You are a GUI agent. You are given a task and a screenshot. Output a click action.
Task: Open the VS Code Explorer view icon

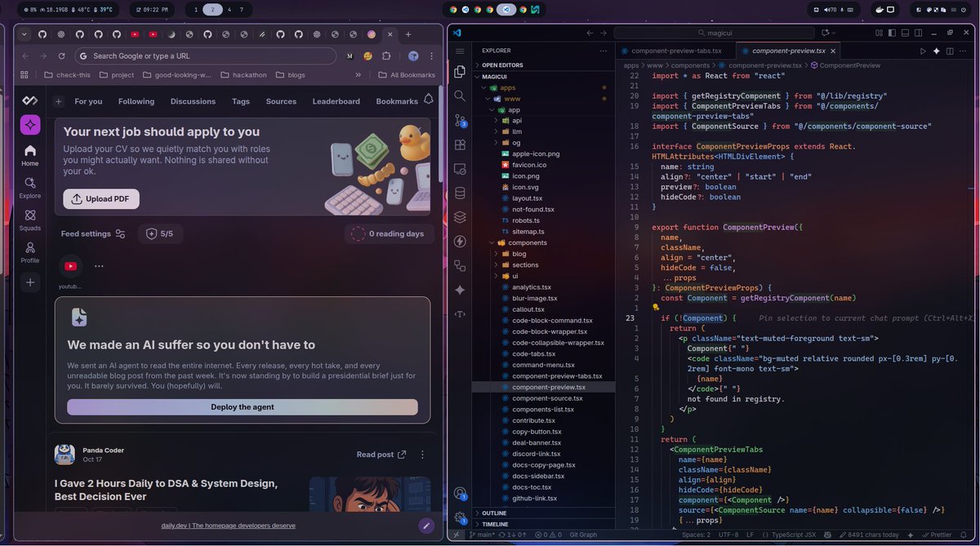point(460,71)
